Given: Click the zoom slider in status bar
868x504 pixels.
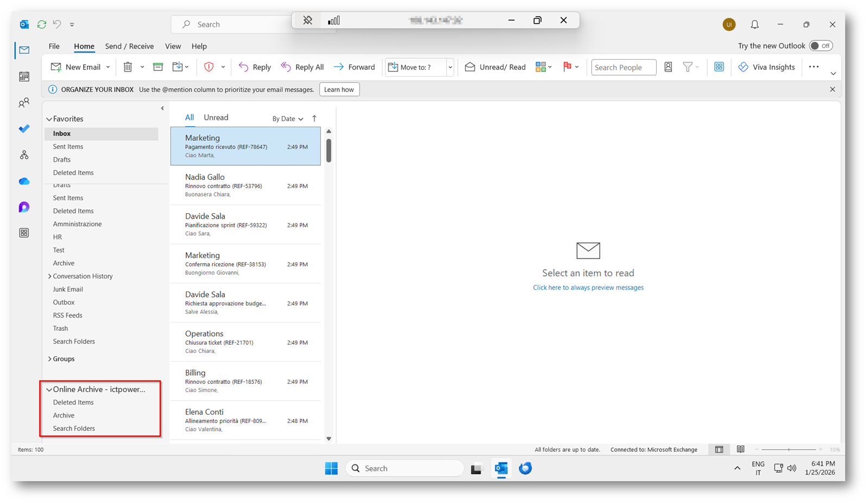Looking at the screenshot, I should 788,450.
